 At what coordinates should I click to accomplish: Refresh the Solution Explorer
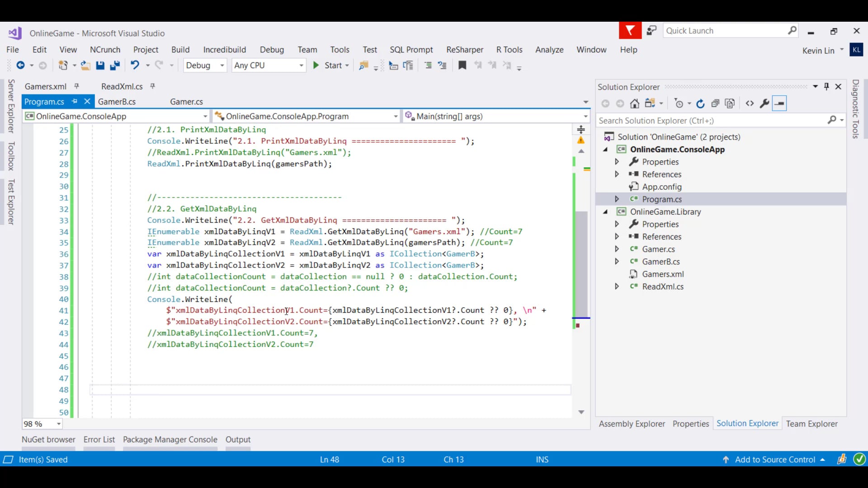pos(700,103)
